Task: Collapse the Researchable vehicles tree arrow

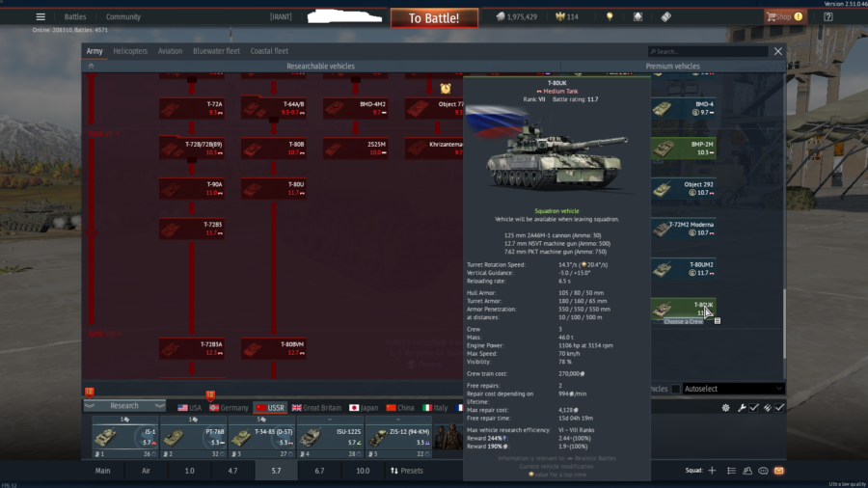Action: [x=91, y=67]
